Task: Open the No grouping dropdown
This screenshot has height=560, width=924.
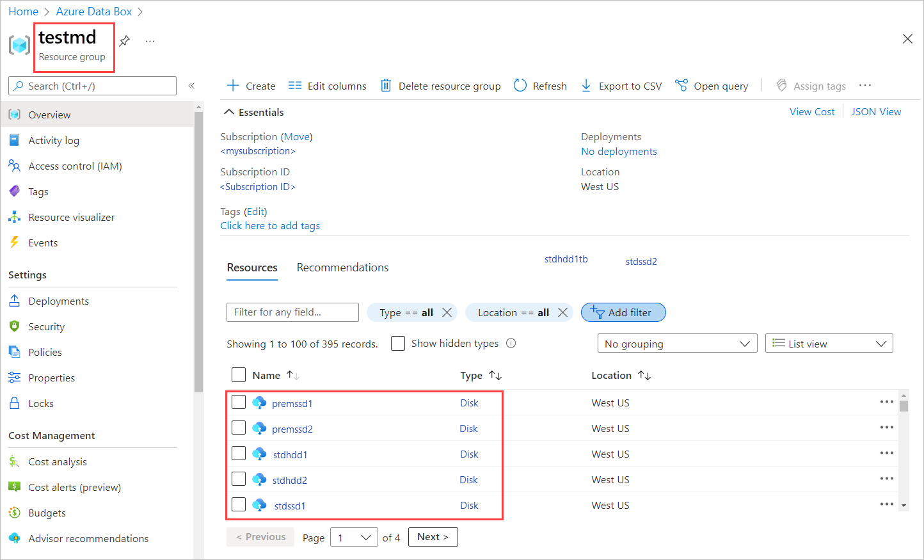Action: coord(676,343)
